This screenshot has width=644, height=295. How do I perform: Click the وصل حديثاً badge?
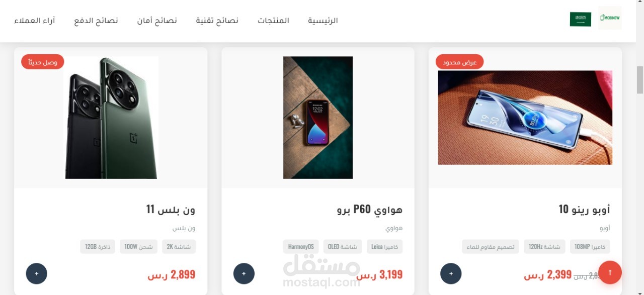point(43,62)
